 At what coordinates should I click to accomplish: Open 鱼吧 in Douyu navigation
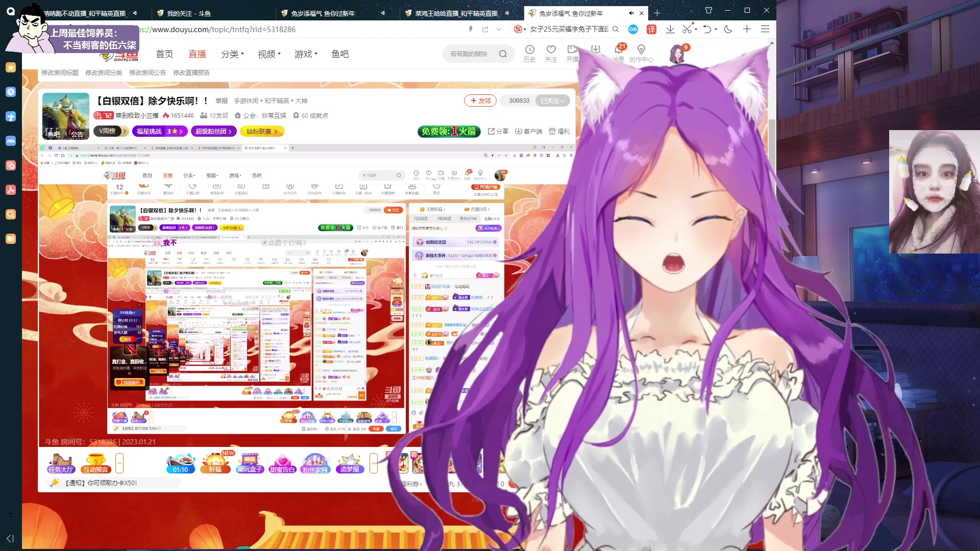[x=340, y=54]
